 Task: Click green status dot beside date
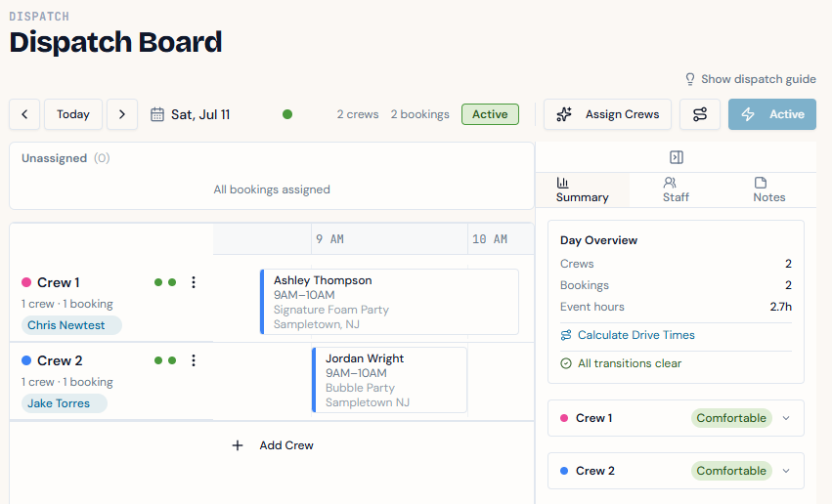[287, 114]
